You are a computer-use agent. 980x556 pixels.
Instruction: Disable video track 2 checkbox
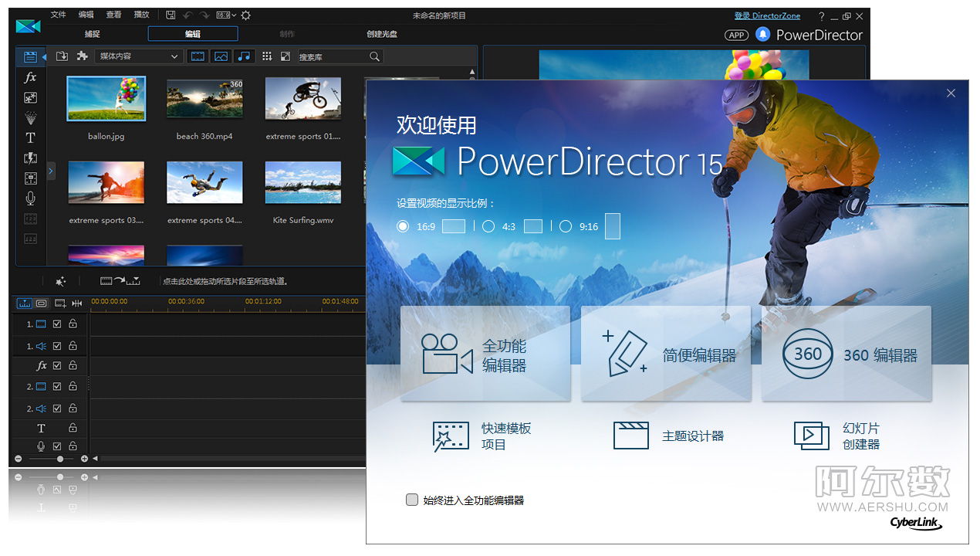(57, 386)
